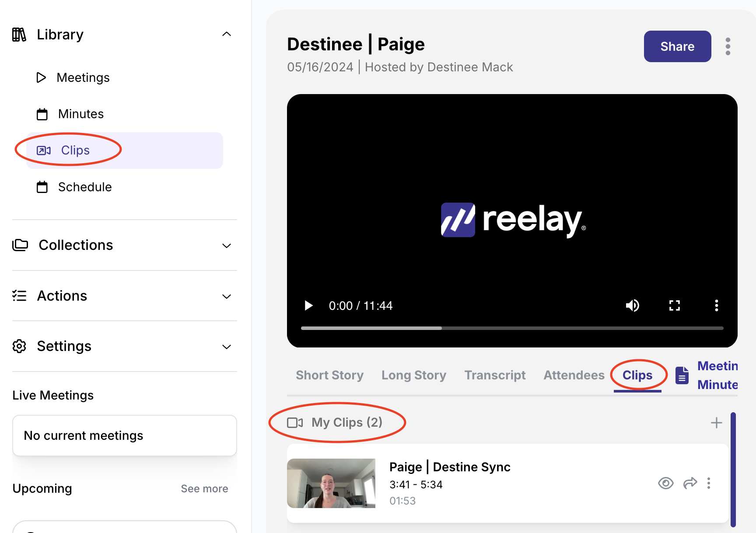Switch to the Attendees tab
756x533 pixels.
click(x=574, y=375)
